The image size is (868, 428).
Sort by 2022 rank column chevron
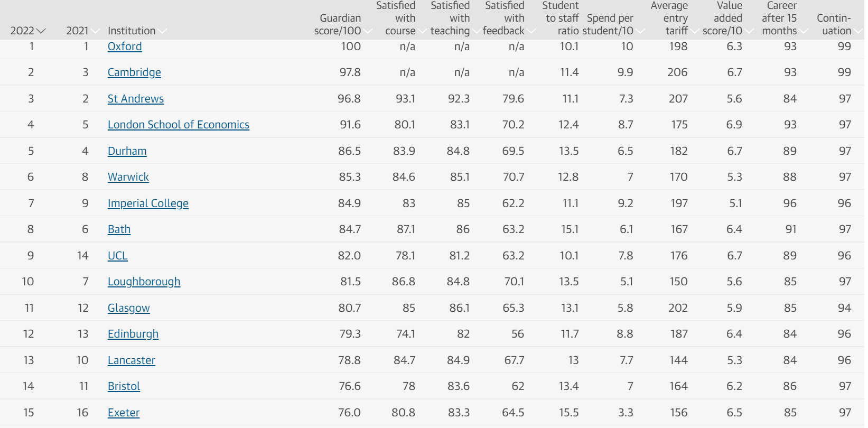pos(41,31)
